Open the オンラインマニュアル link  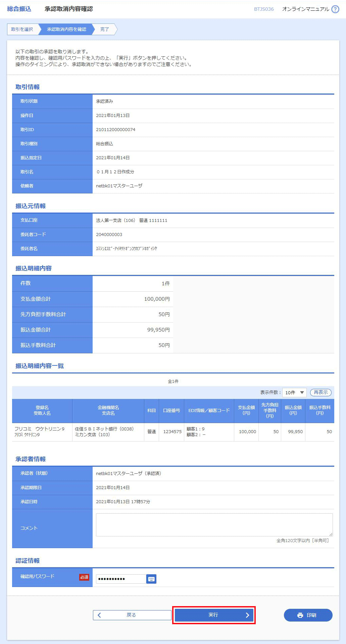point(305,9)
